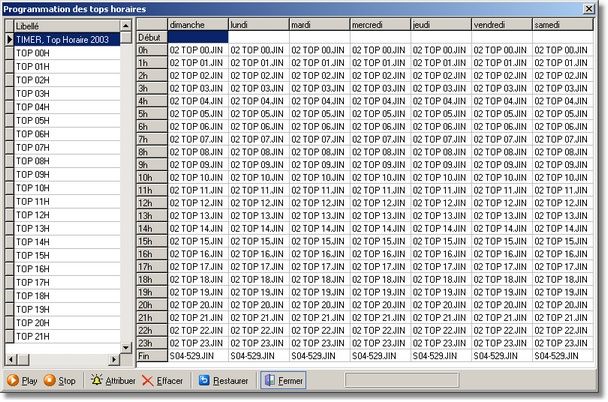The image size is (608, 402).
Task: Click the Libellé column header
Action: point(67,26)
